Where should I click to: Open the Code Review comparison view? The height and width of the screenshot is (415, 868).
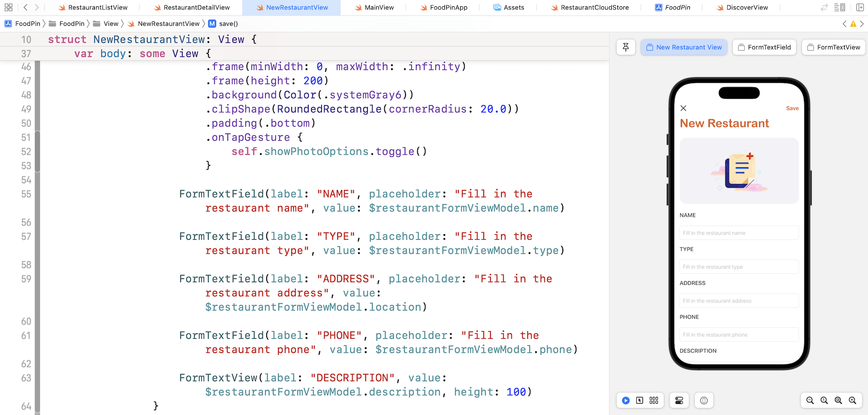(824, 7)
